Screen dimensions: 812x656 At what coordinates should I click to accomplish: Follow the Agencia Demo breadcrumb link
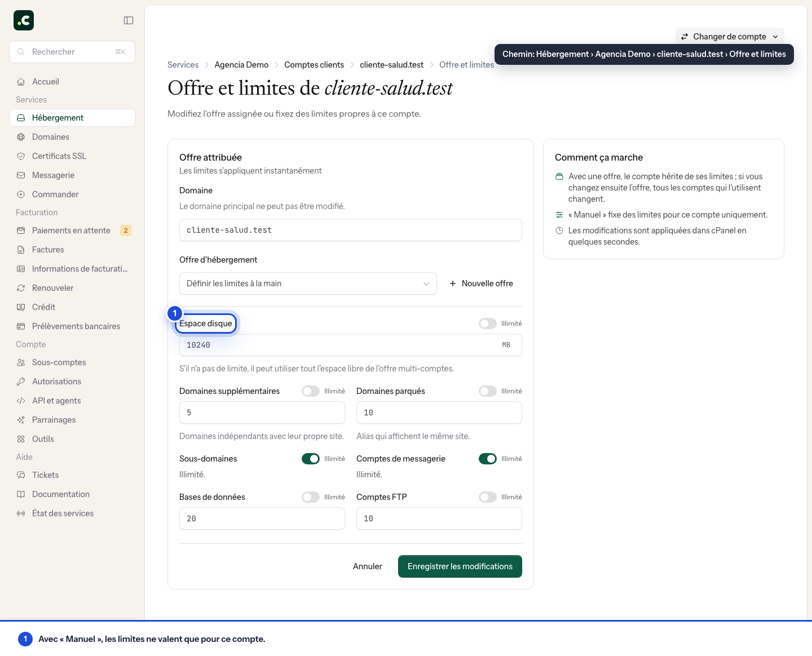tap(241, 65)
